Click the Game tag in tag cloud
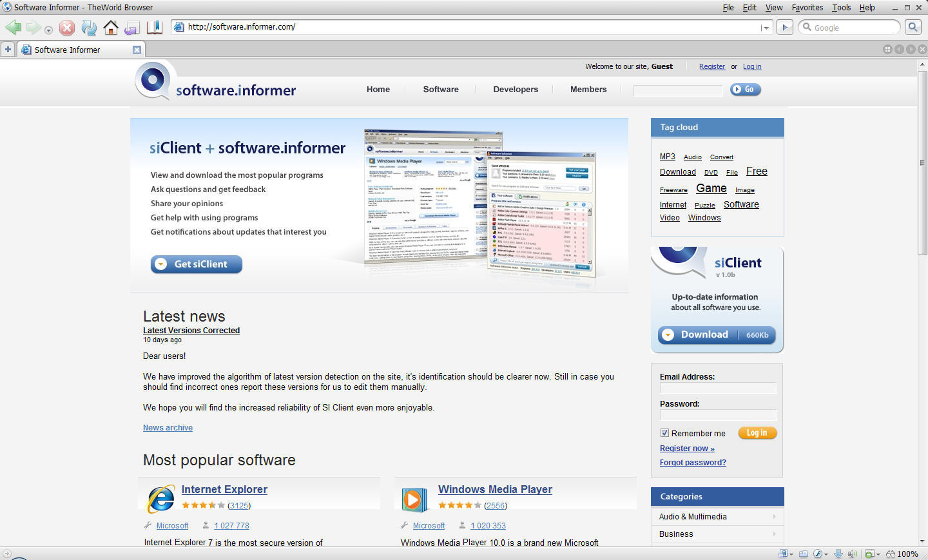928x560 pixels. coord(711,188)
